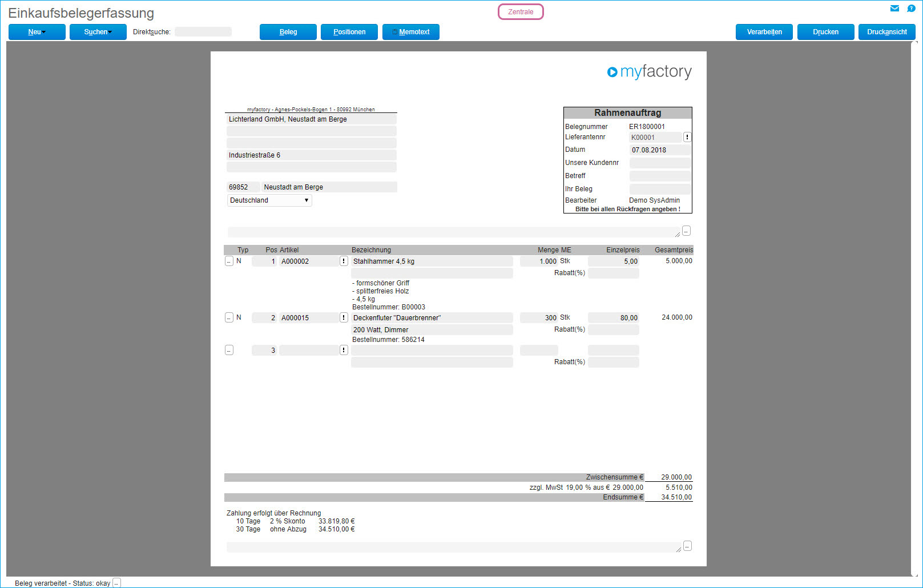Click the Verarbeiten button
The width and height of the screenshot is (923, 588).
(764, 32)
